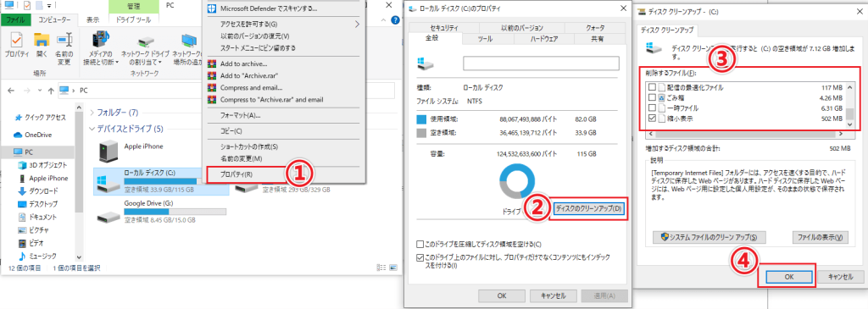Open ドキュメント in the sidebar
868x309 pixels.
(x=37, y=217)
